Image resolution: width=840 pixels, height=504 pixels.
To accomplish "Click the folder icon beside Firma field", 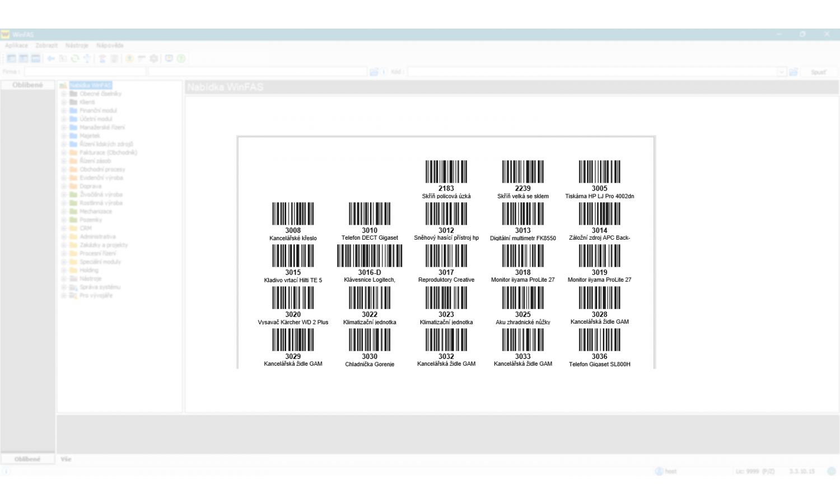I will click(x=374, y=72).
